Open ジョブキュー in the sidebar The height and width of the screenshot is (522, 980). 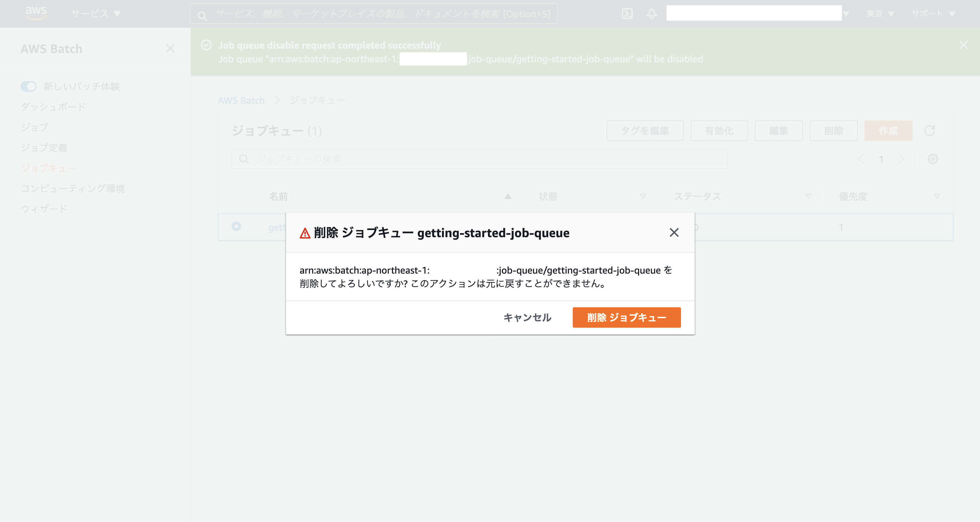coord(49,168)
